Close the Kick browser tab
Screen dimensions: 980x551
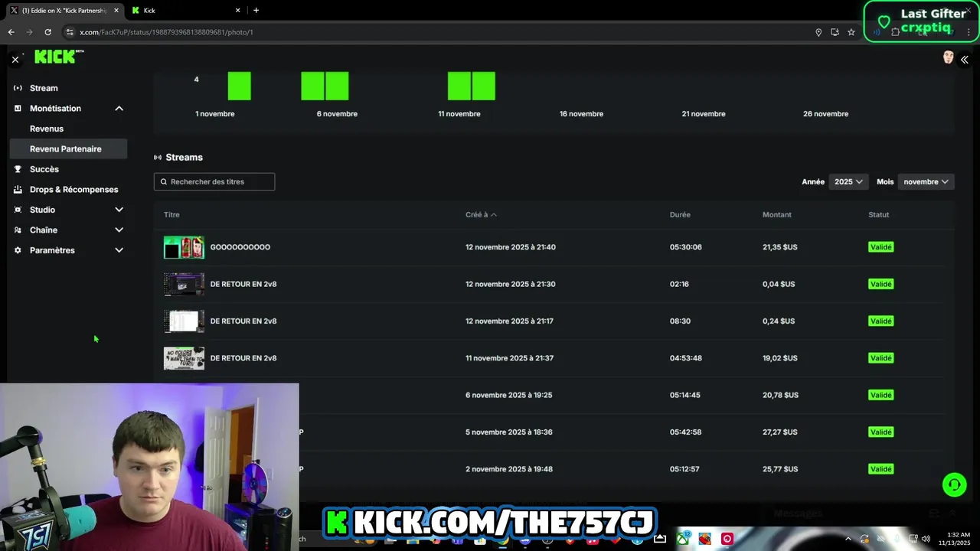(237, 10)
